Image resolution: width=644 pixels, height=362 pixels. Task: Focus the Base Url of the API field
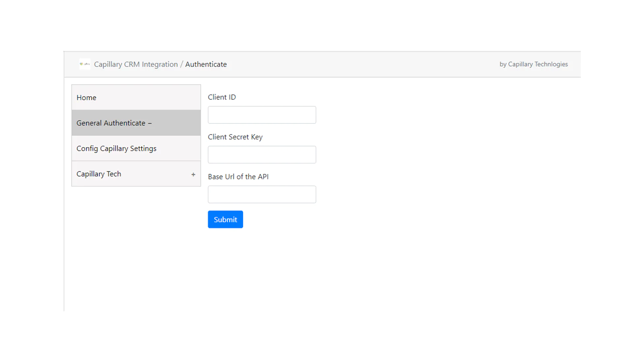tap(262, 194)
